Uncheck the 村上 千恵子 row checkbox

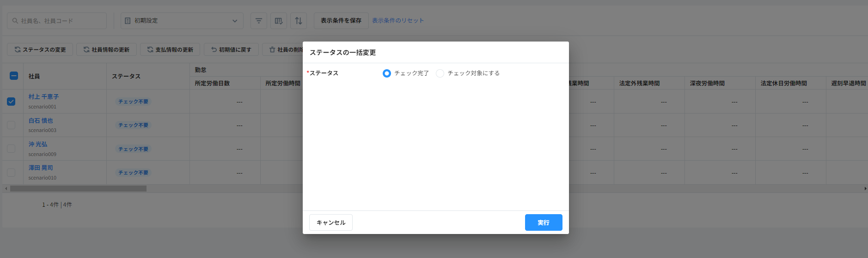click(11, 102)
